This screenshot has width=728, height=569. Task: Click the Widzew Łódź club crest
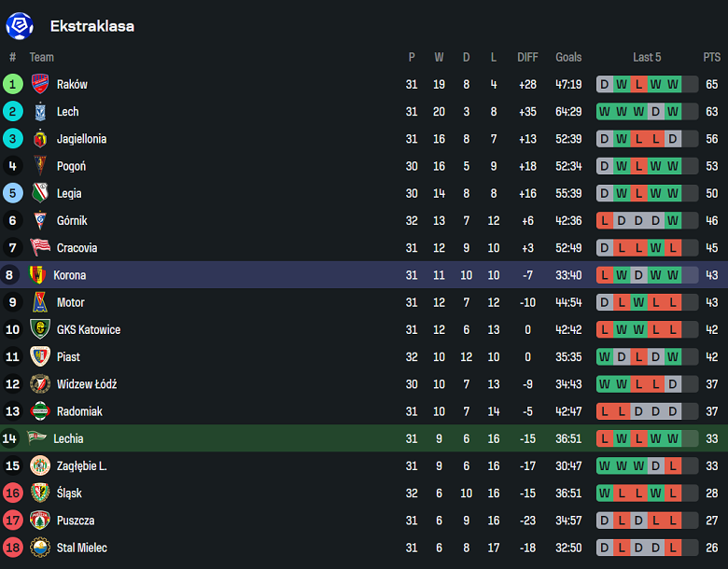point(39,384)
